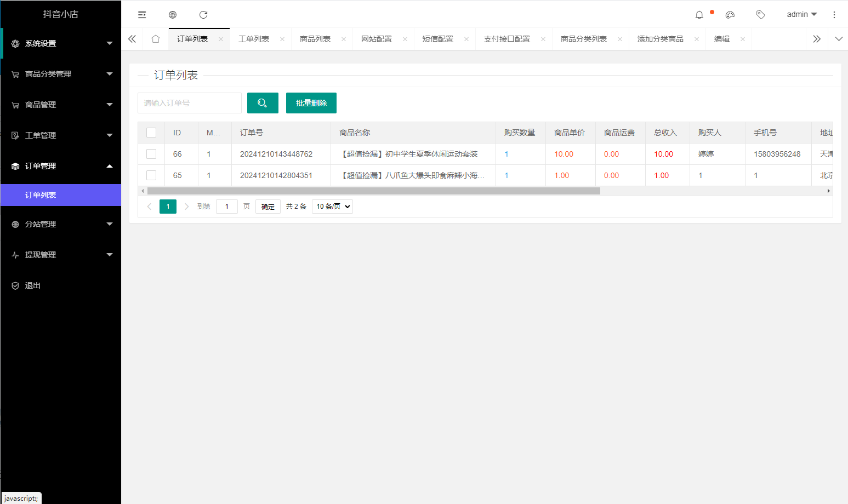
Task: Open theme settings via the palette icon
Action: 730,14
